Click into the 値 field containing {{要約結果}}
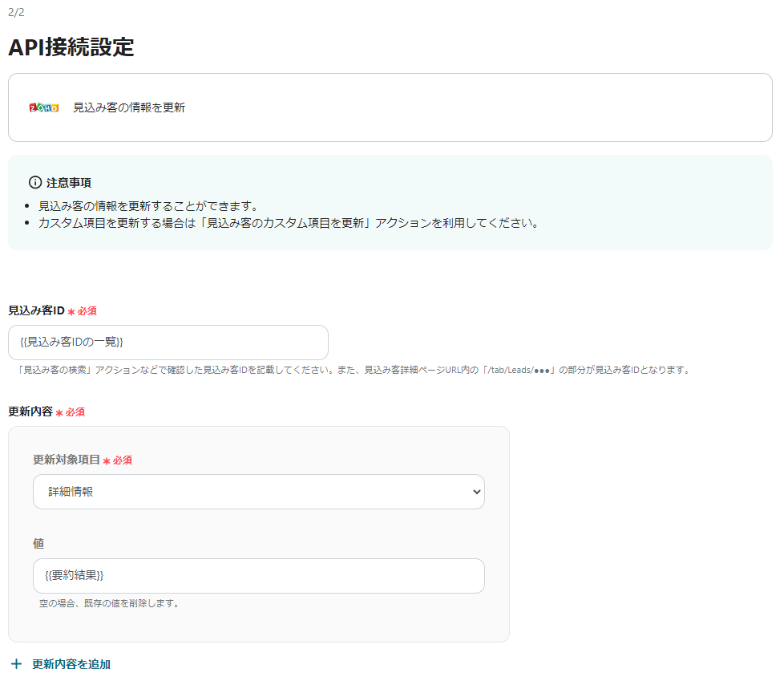Viewport: 784px width, 673px height. pyautogui.click(x=258, y=576)
